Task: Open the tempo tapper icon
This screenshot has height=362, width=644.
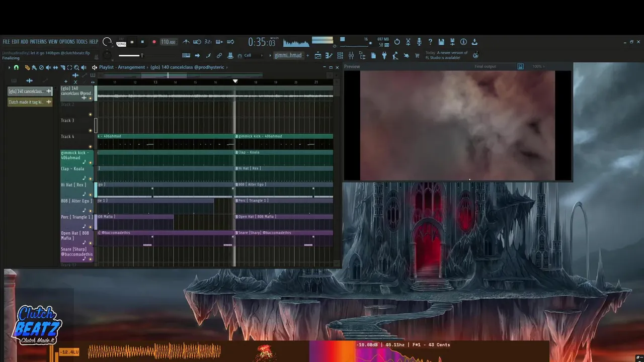Action: coord(395,55)
